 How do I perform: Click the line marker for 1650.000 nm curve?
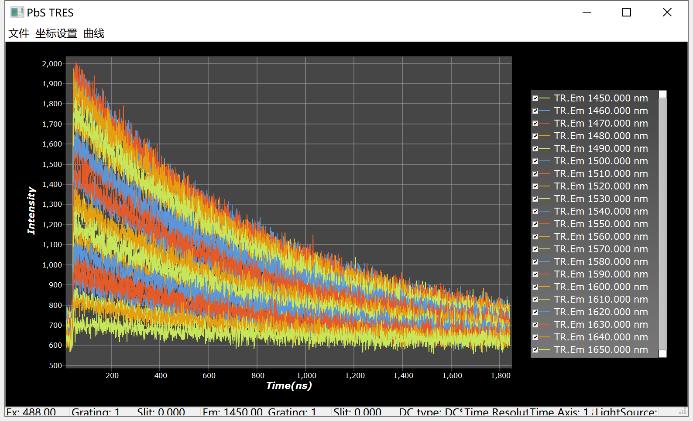pyautogui.click(x=546, y=350)
